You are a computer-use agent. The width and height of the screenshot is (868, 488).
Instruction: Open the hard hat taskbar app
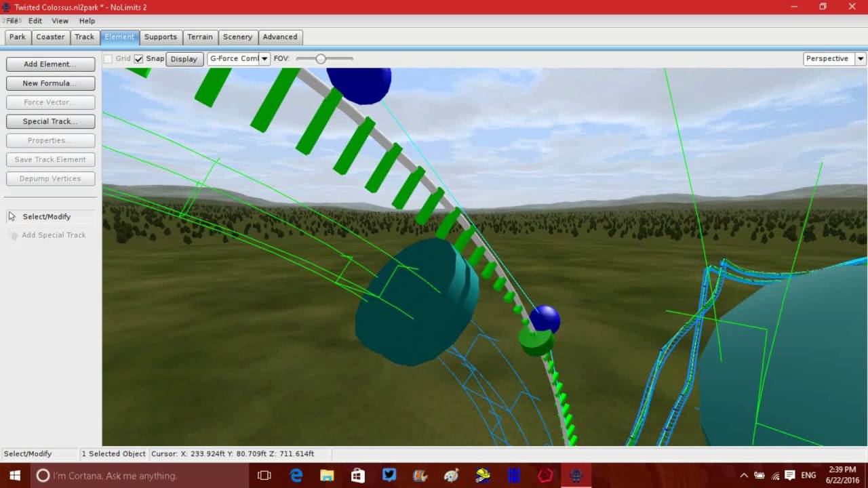click(x=483, y=476)
